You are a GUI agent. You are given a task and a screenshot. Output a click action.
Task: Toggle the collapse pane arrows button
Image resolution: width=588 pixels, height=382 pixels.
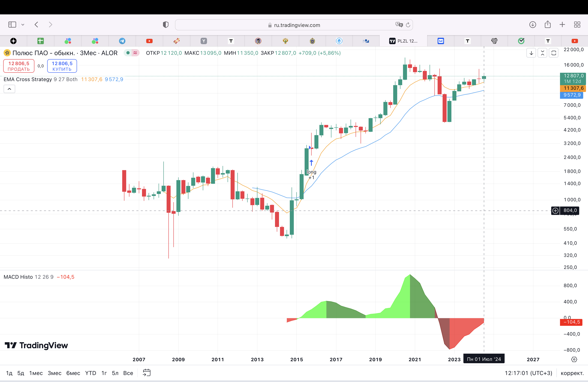pyautogui.click(x=542, y=53)
